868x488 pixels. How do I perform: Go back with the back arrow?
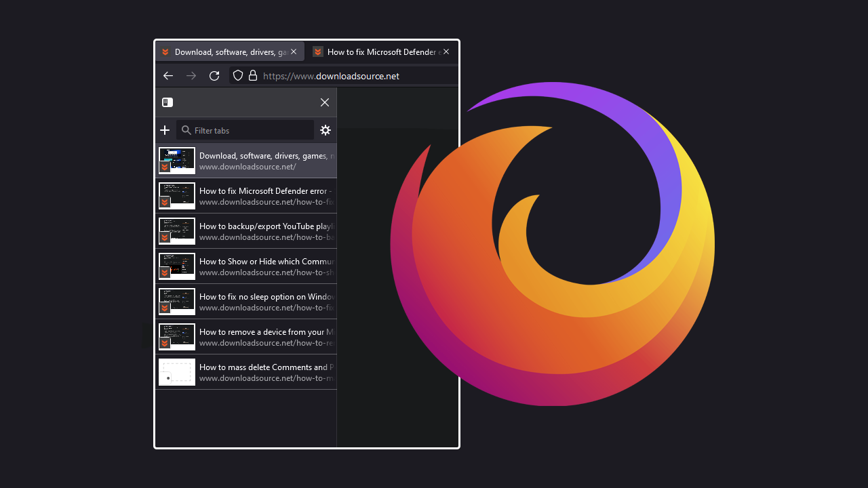coord(168,76)
